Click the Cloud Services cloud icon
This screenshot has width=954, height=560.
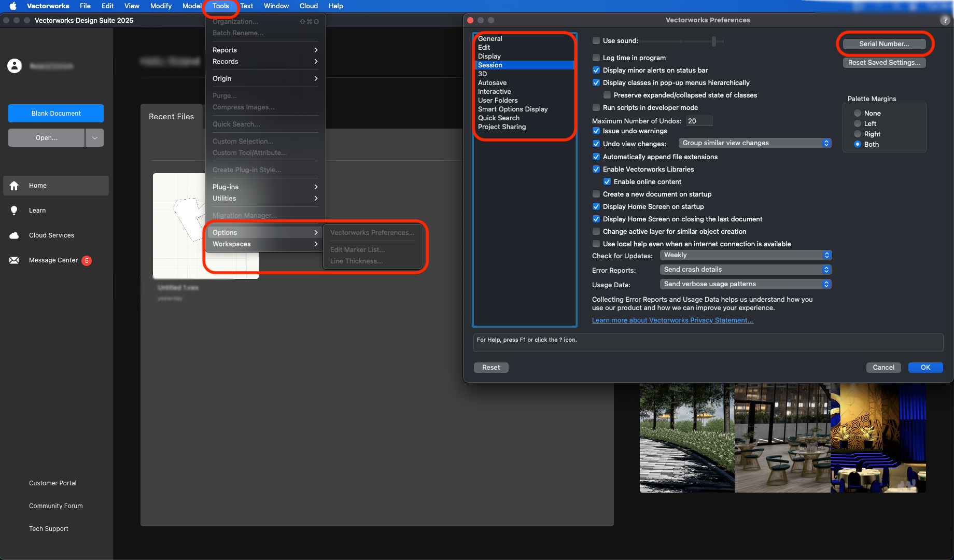[x=14, y=235]
